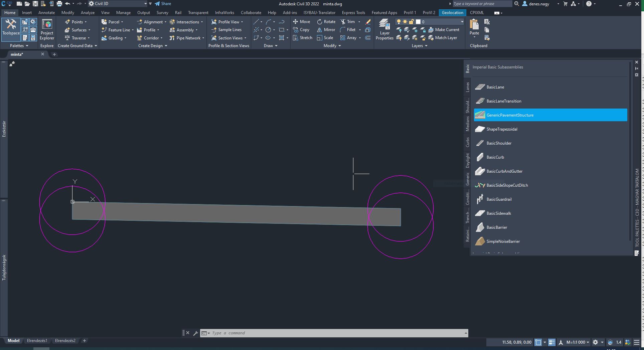Click the Copy modify button

(x=301, y=30)
